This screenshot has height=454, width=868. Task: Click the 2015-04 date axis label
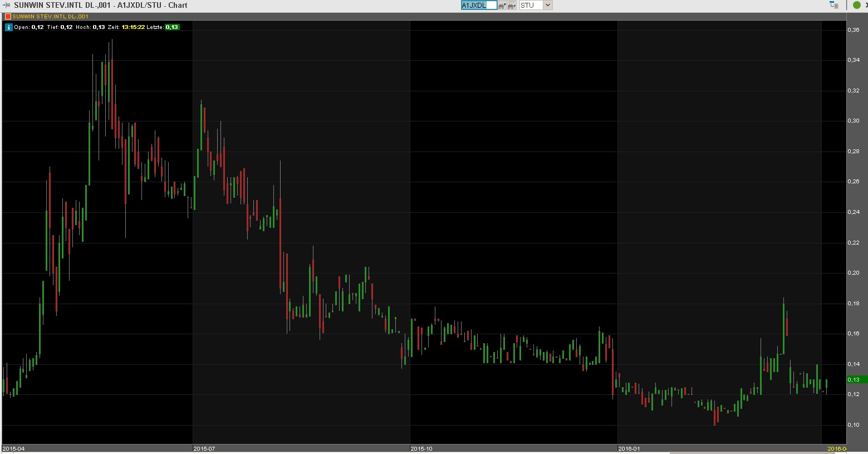point(14,448)
